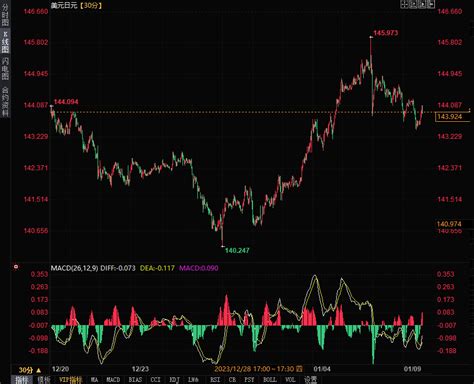Open 闪电图 side tab

5,68
